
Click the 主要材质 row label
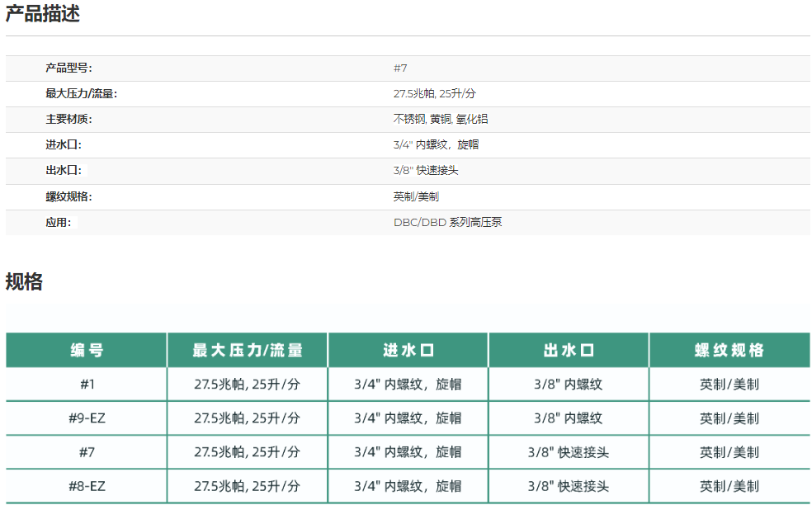(68, 119)
